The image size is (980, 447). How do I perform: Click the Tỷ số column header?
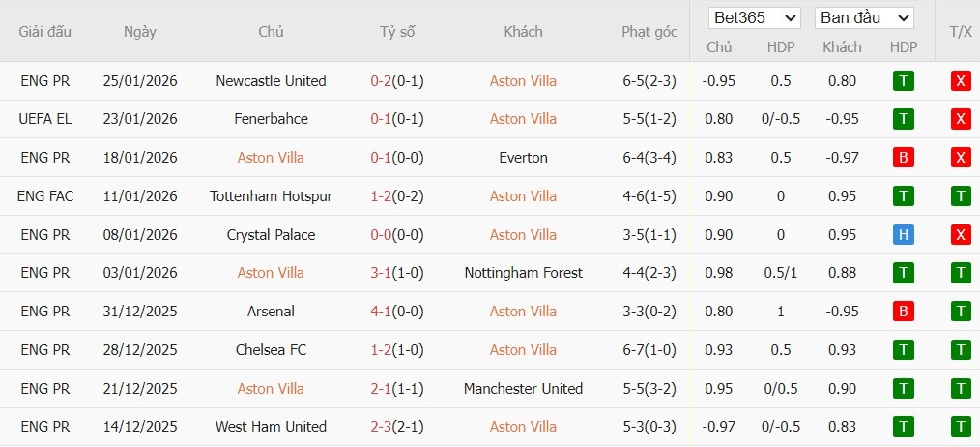(x=397, y=32)
